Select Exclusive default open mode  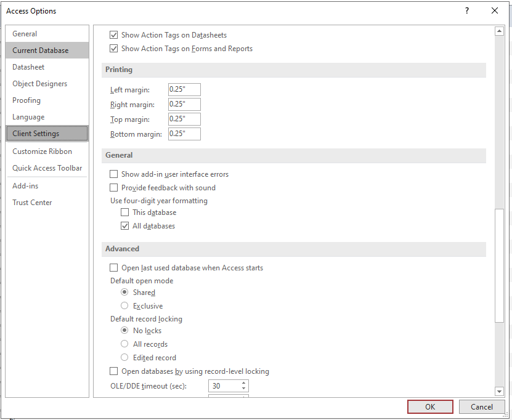(124, 306)
